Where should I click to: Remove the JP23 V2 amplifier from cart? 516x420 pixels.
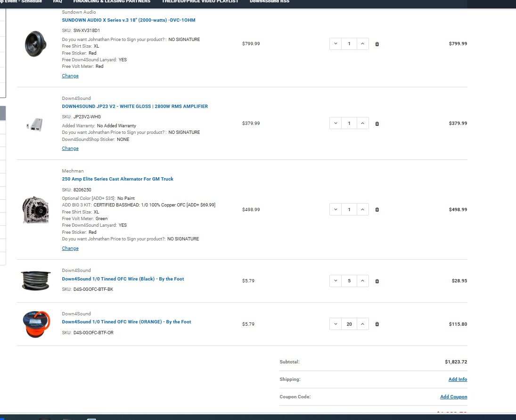pyautogui.click(x=377, y=124)
